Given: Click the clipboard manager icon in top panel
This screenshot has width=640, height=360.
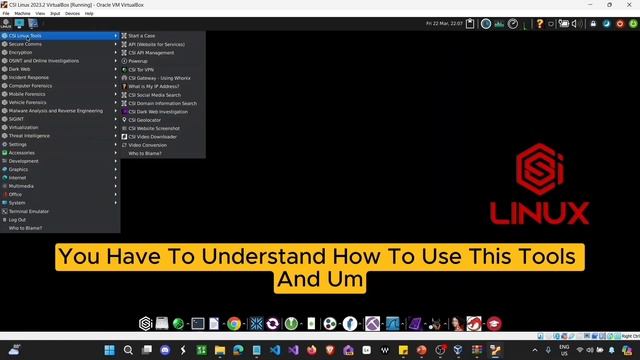Looking at the screenshot, I should (x=470, y=24).
